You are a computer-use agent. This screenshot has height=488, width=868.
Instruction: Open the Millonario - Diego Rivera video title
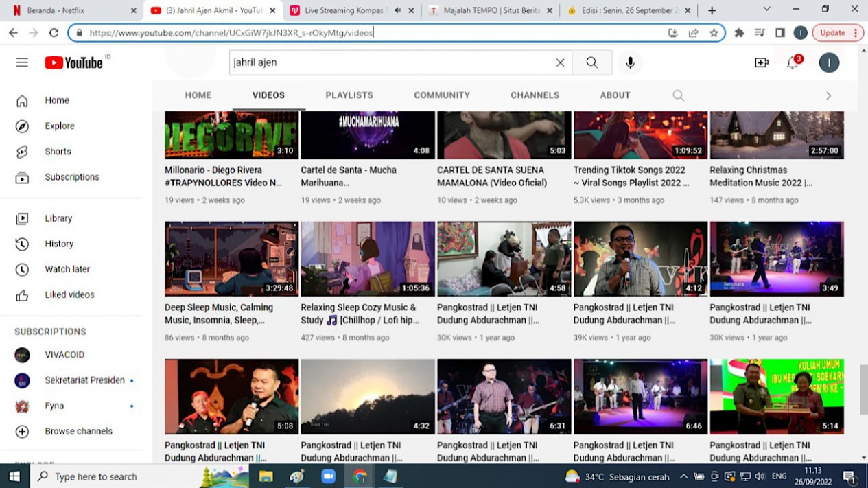pyautogui.click(x=223, y=176)
